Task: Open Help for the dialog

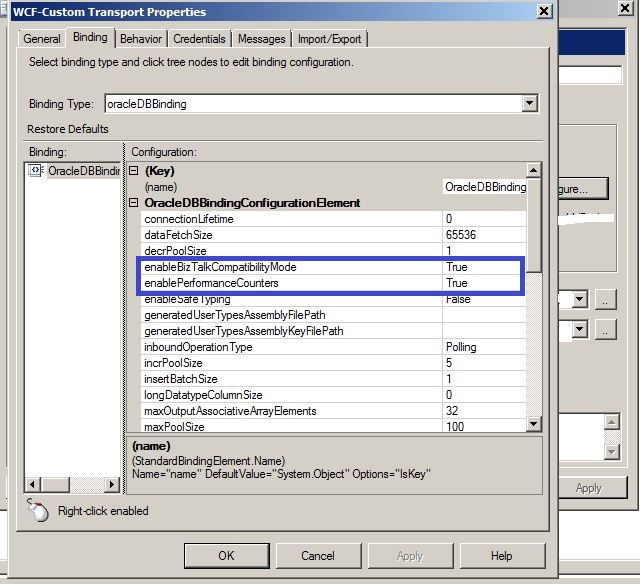Action: 502,555
